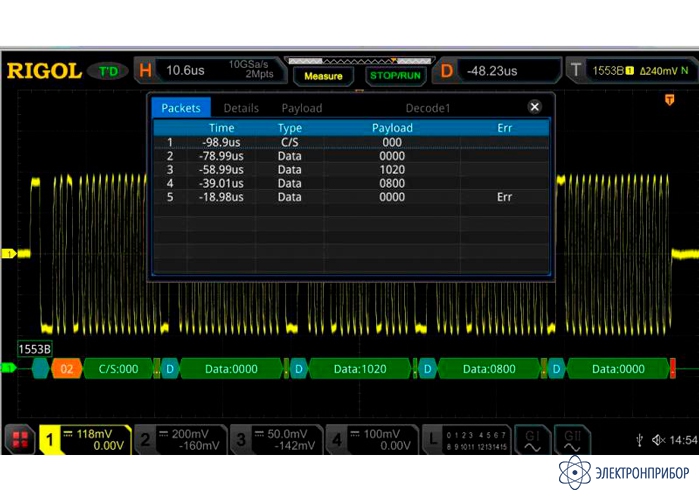Screen dimensions: 699x500
Task: Click the USB status icon
Action: pos(640,440)
